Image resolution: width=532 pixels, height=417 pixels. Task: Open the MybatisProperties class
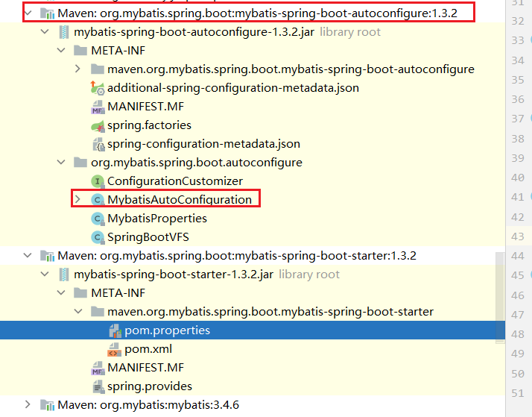[157, 219]
